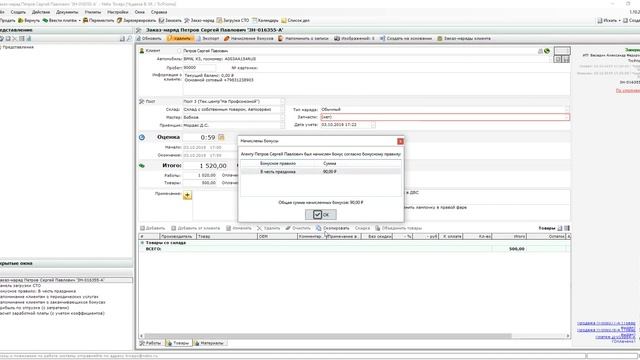Viewport: 640px width, 360px height.
Task: Collapse the Товары со склада group
Action: pyautogui.click(x=142, y=243)
